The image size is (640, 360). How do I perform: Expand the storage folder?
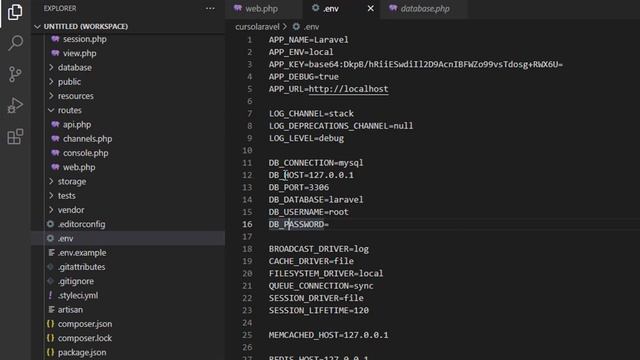tap(72, 181)
